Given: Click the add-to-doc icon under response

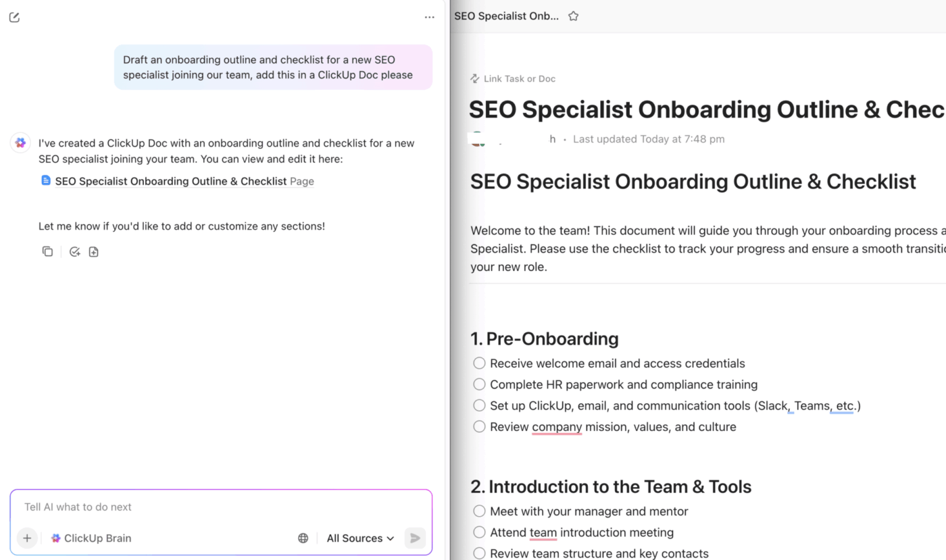Looking at the screenshot, I should coord(94,252).
